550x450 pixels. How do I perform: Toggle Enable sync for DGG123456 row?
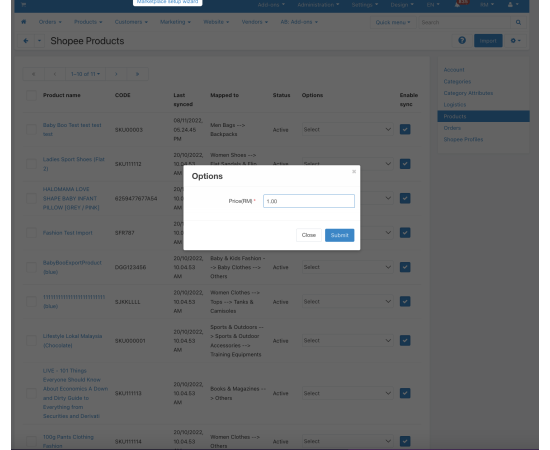point(405,267)
